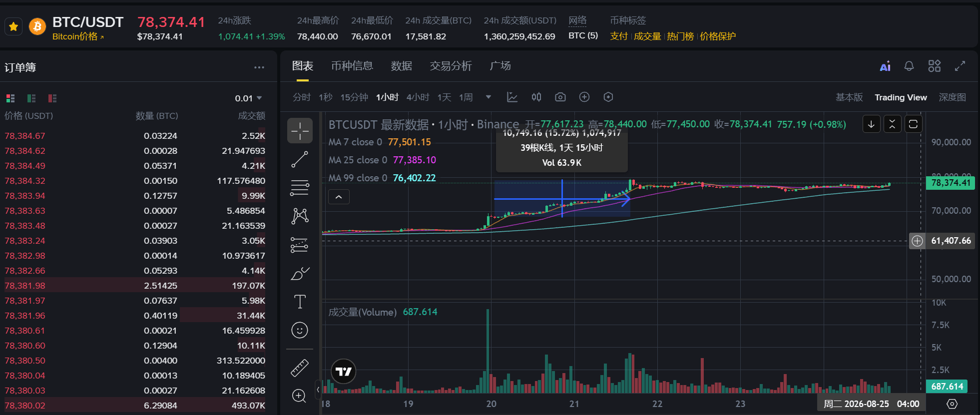Click MA 99 close indicator legend
Viewport: 980px width, 415px height.
tap(382, 178)
